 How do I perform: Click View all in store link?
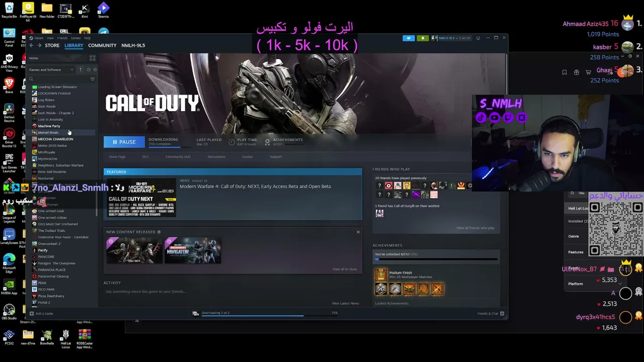(x=345, y=269)
